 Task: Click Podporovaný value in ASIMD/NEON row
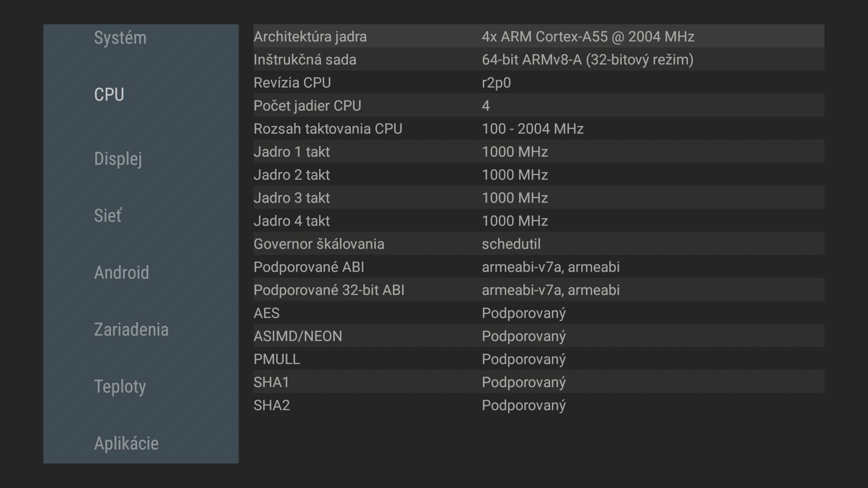[524, 337]
